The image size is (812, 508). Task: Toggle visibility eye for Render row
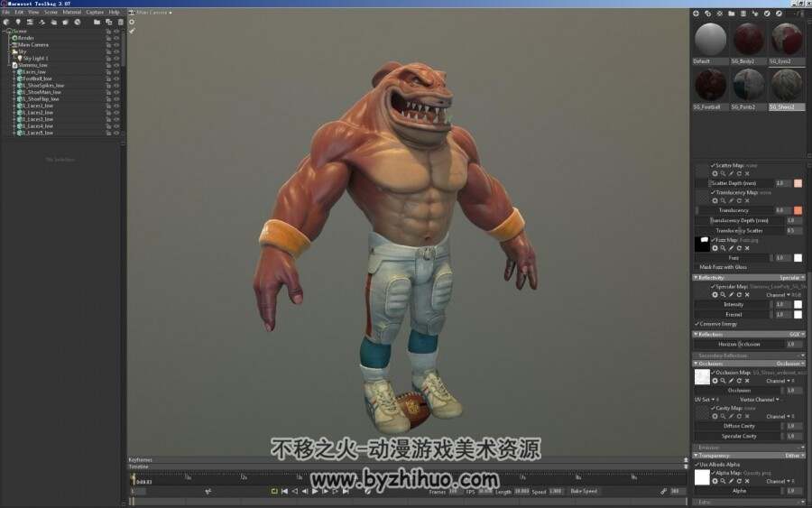[x=116, y=38]
